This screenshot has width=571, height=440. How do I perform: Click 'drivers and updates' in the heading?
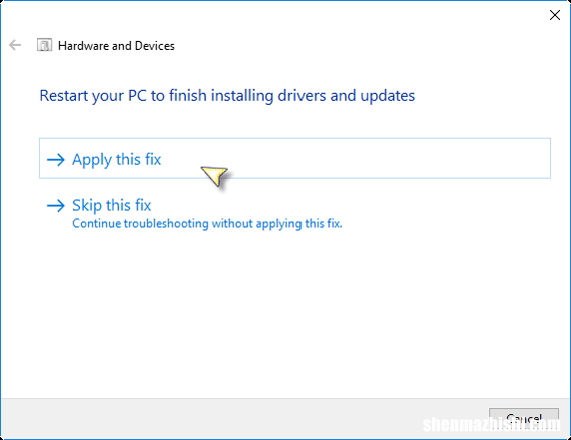(x=346, y=96)
